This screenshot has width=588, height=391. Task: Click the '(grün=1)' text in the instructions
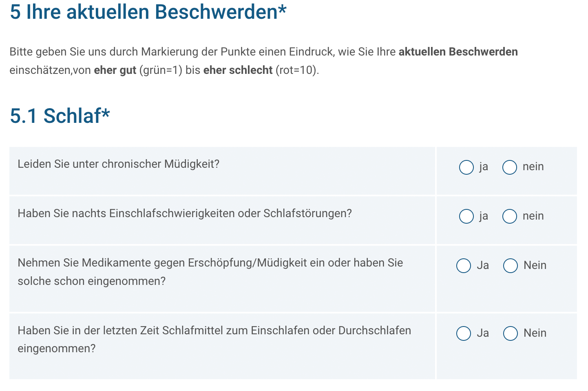pos(161,70)
